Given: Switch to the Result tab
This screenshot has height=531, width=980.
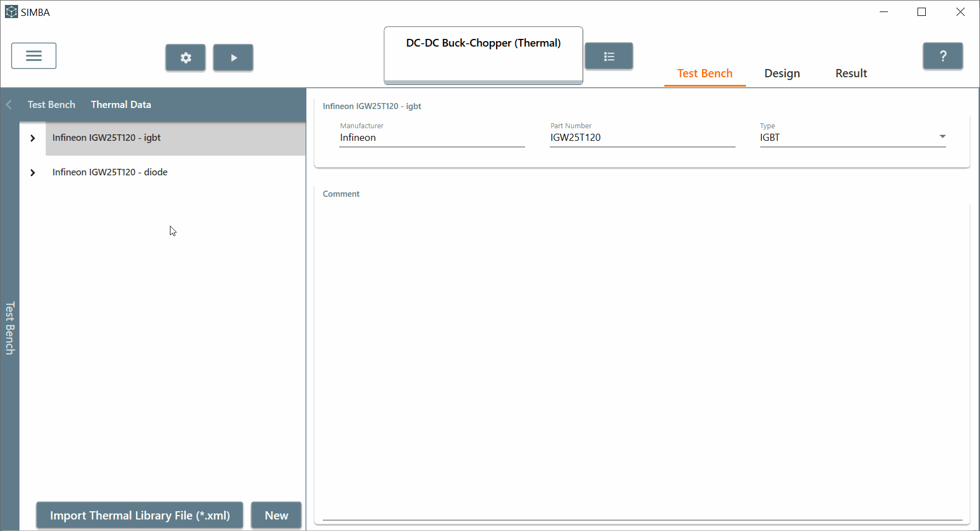Looking at the screenshot, I should point(851,73).
